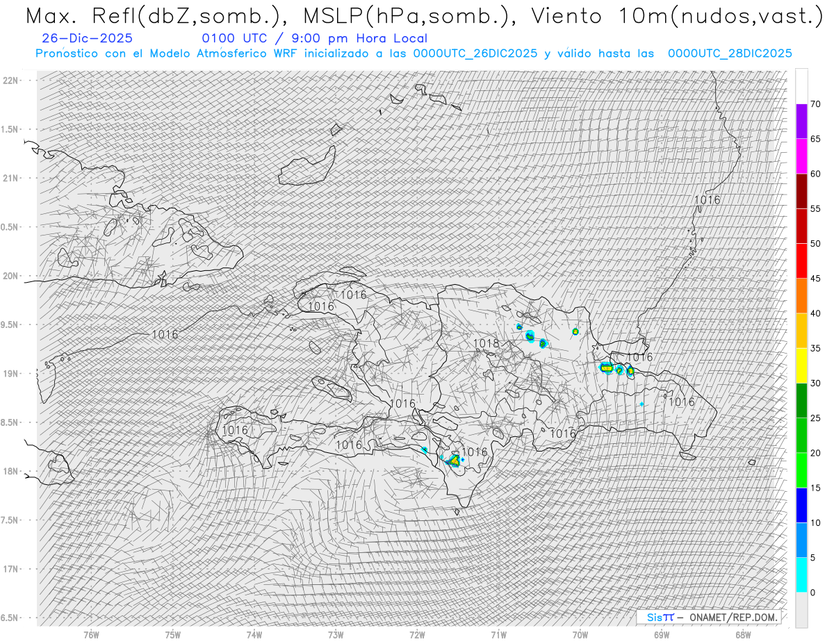Image resolution: width=834 pixels, height=644 pixels.
Task: Select the yellow 30–35 dBZ colorbar segment
Action: click(x=801, y=365)
